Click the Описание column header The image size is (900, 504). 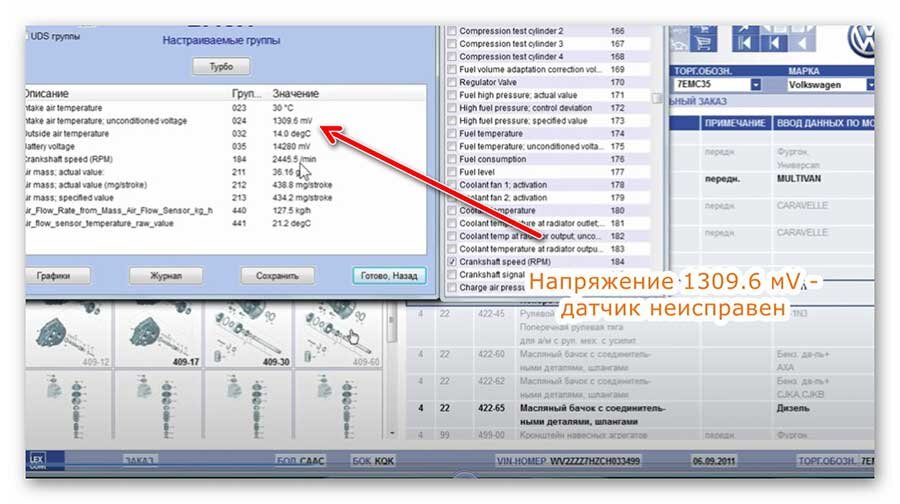(x=46, y=94)
